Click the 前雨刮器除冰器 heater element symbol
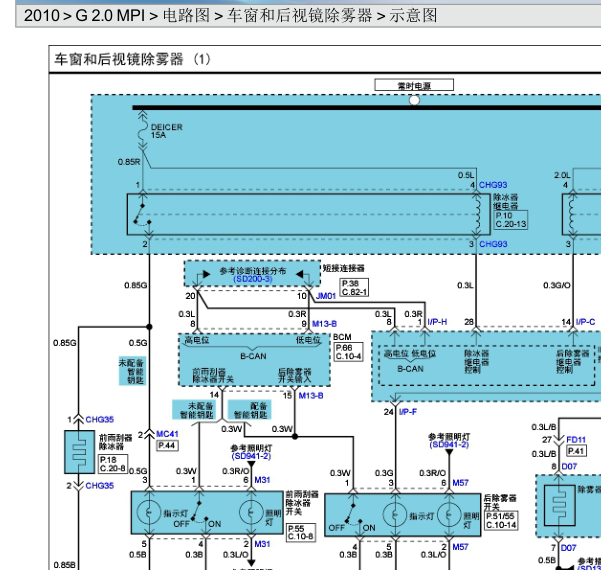601x570 pixels. pos(80,452)
